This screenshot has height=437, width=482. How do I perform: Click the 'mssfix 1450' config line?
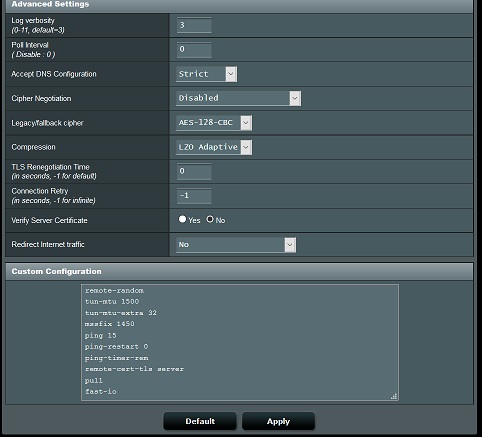[110, 324]
